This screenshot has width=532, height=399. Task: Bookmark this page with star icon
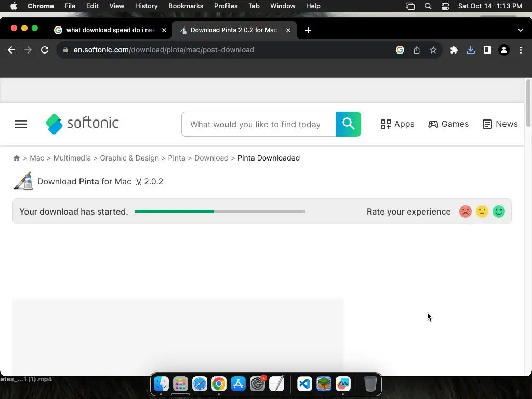(433, 50)
